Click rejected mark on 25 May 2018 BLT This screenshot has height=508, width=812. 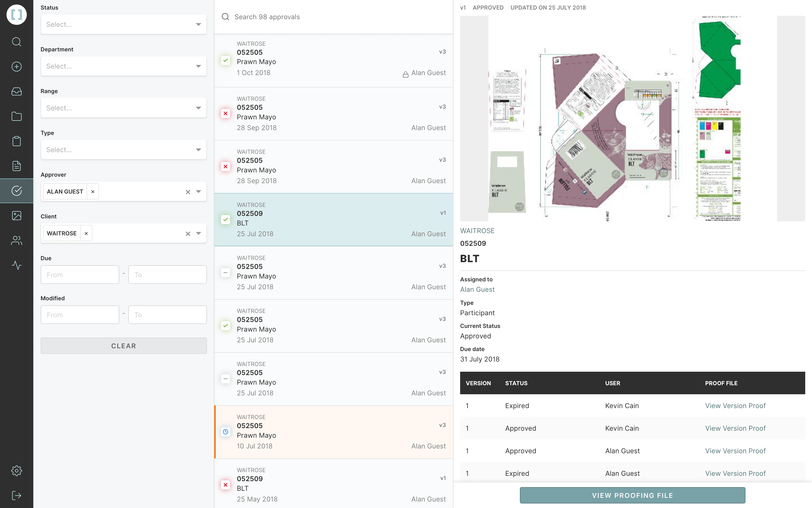226,485
